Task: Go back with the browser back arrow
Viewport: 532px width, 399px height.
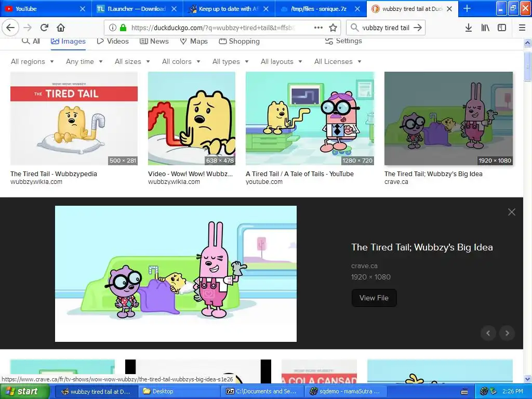Action: click(10, 28)
